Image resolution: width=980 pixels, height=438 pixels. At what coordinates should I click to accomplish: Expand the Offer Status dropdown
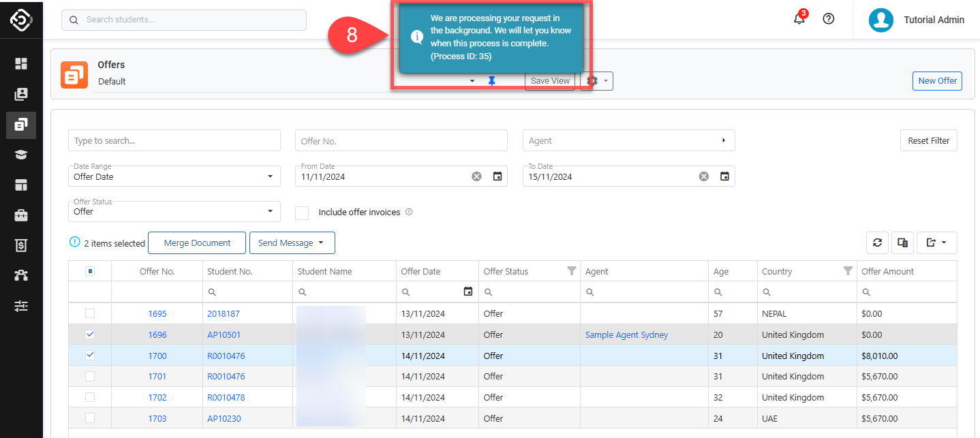click(174, 211)
